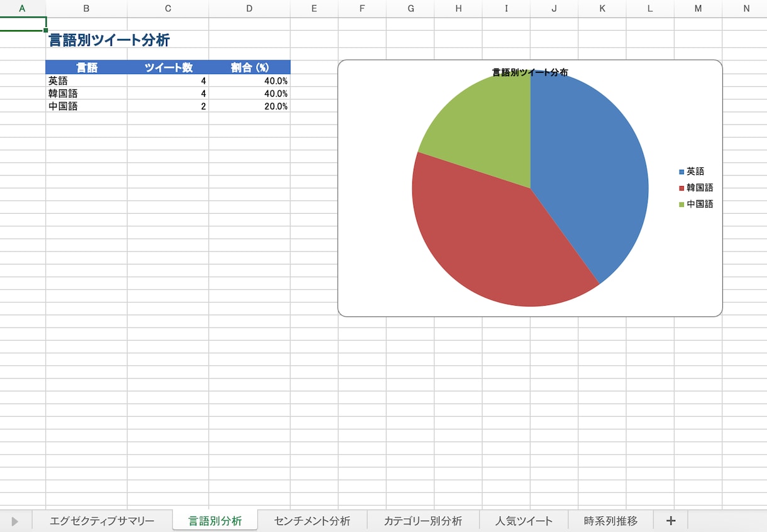
Task: Open the カテゴリー別分析 sheet tab
Action: (x=423, y=521)
